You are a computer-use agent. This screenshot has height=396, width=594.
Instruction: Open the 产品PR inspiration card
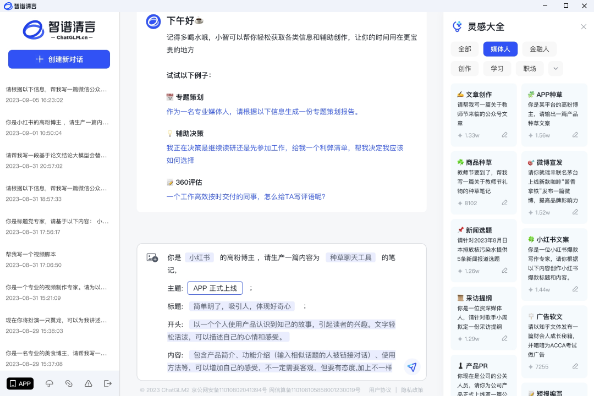tap(483, 376)
